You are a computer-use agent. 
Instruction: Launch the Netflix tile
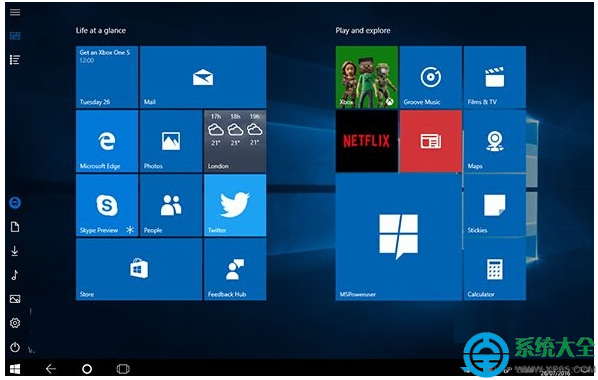point(367,141)
